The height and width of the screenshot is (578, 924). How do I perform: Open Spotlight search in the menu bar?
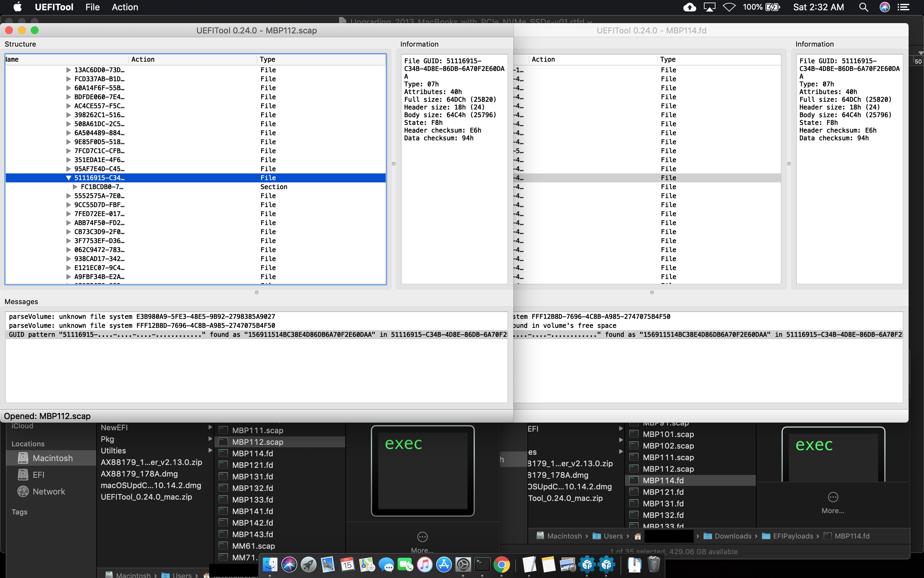click(x=863, y=7)
